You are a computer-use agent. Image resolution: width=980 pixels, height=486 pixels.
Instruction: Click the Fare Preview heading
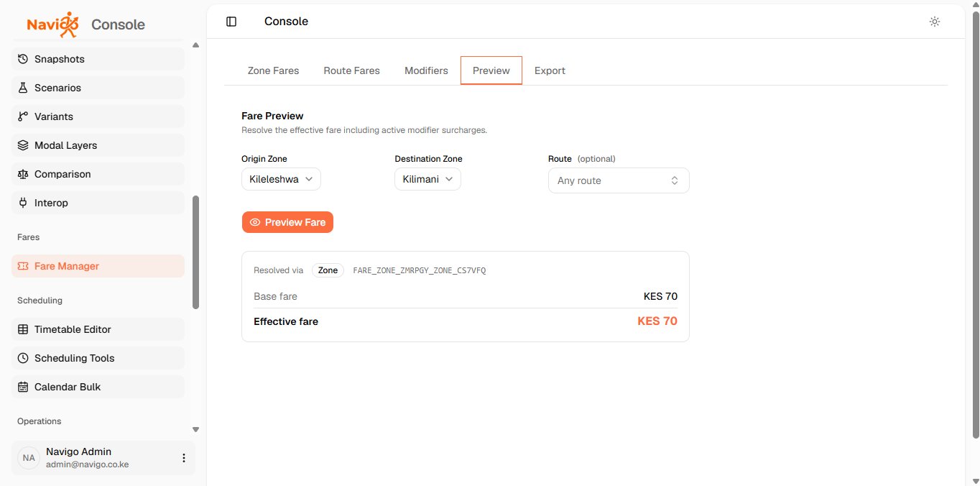coord(272,116)
